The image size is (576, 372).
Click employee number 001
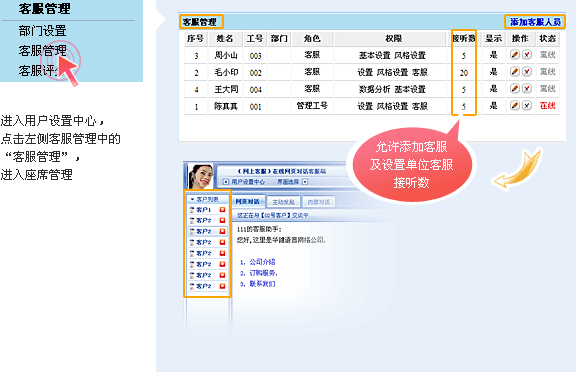click(x=255, y=107)
